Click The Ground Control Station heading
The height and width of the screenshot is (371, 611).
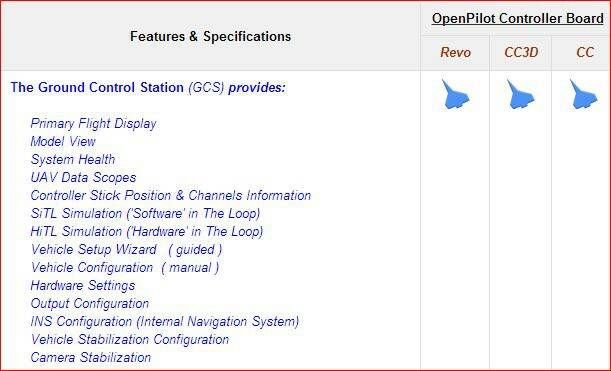click(x=148, y=87)
